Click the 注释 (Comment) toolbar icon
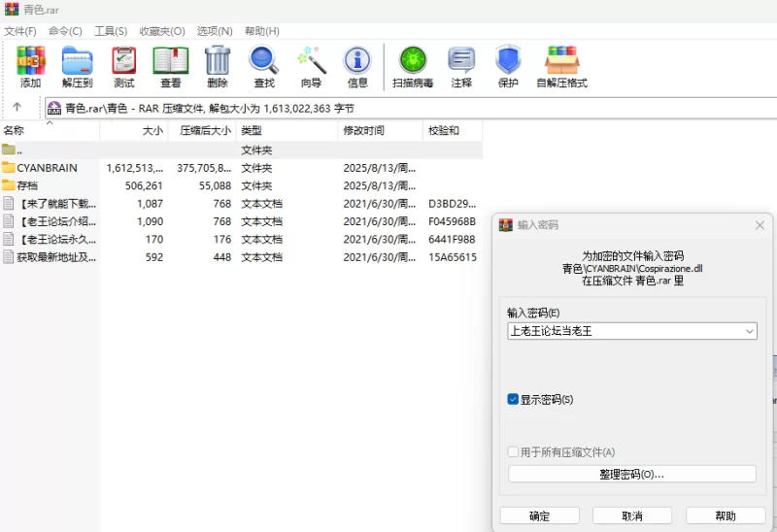The image size is (777, 532). [x=461, y=61]
